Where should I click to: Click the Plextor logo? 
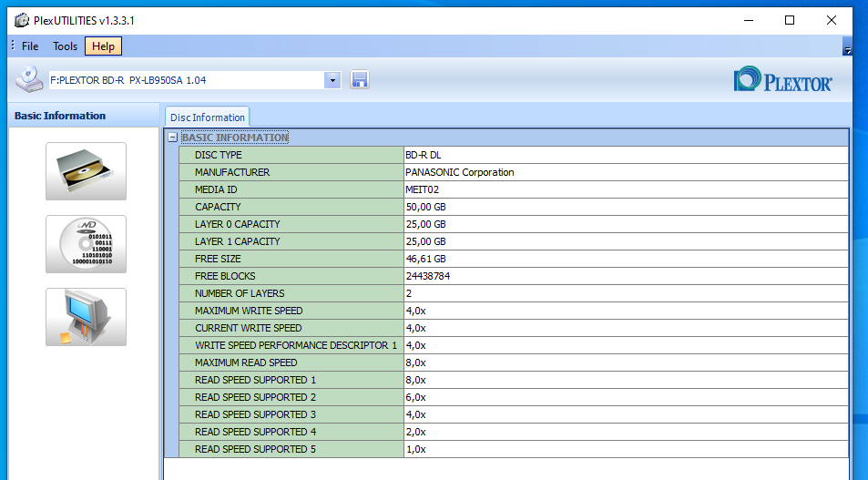(782, 79)
